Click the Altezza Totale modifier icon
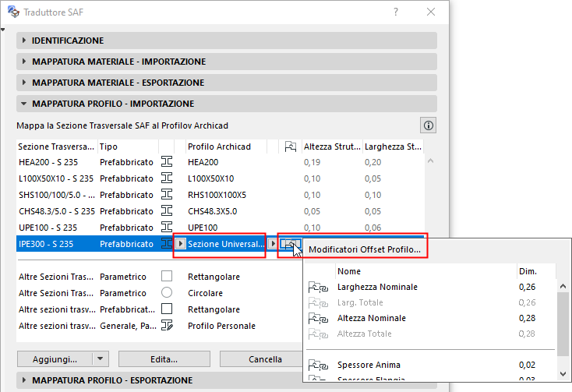This screenshot has width=572, height=392. 318,334
